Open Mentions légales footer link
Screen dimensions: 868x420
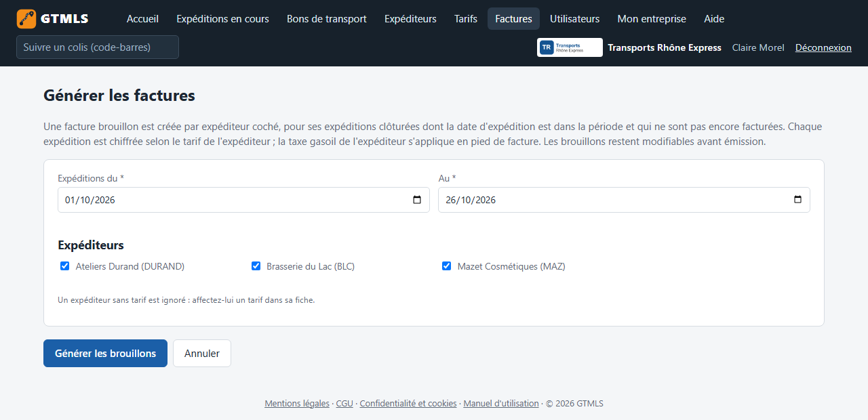[x=297, y=404]
